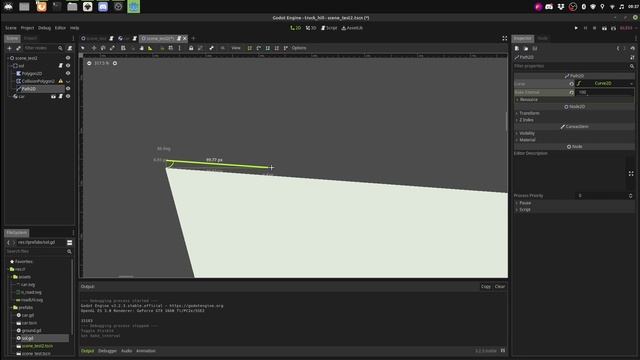
Task: Choose the Scale Mode tool
Action: tap(112, 48)
